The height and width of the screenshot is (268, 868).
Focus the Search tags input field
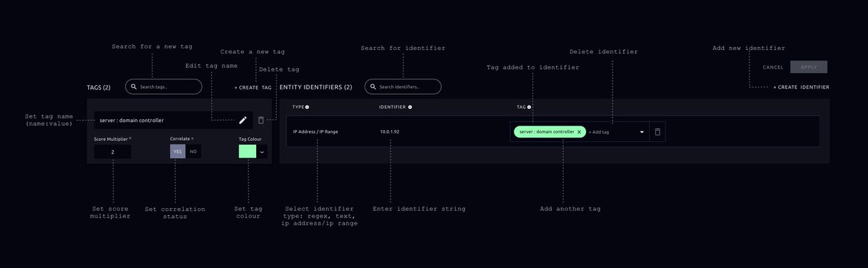click(163, 87)
